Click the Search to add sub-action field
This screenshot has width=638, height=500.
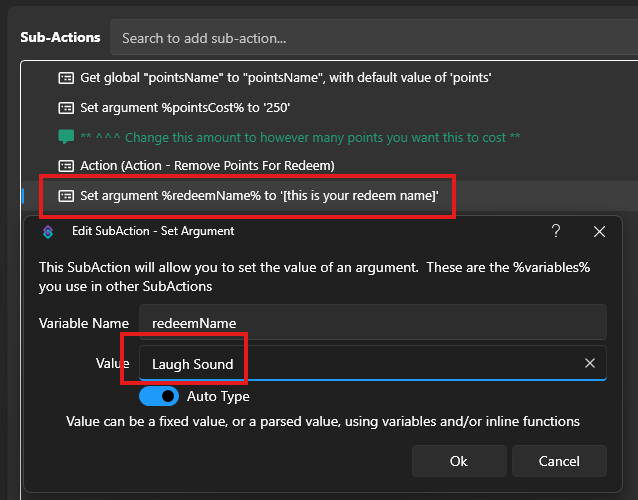(370, 38)
